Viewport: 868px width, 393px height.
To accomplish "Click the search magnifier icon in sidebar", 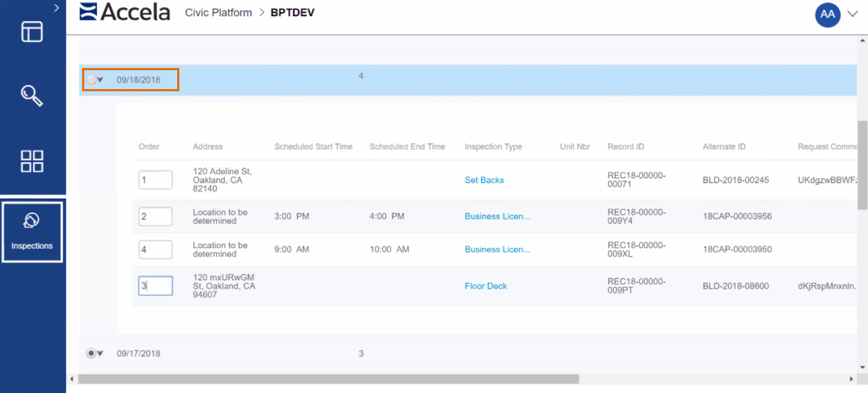I will (31, 96).
